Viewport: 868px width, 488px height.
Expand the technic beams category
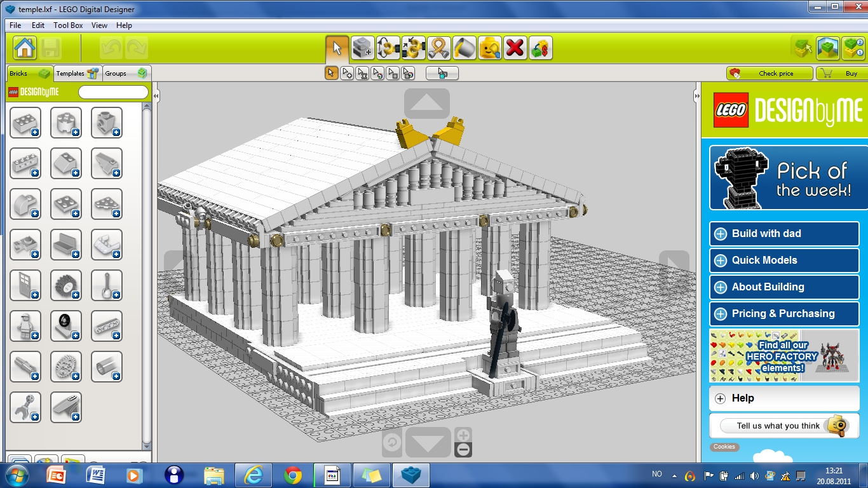click(x=107, y=326)
